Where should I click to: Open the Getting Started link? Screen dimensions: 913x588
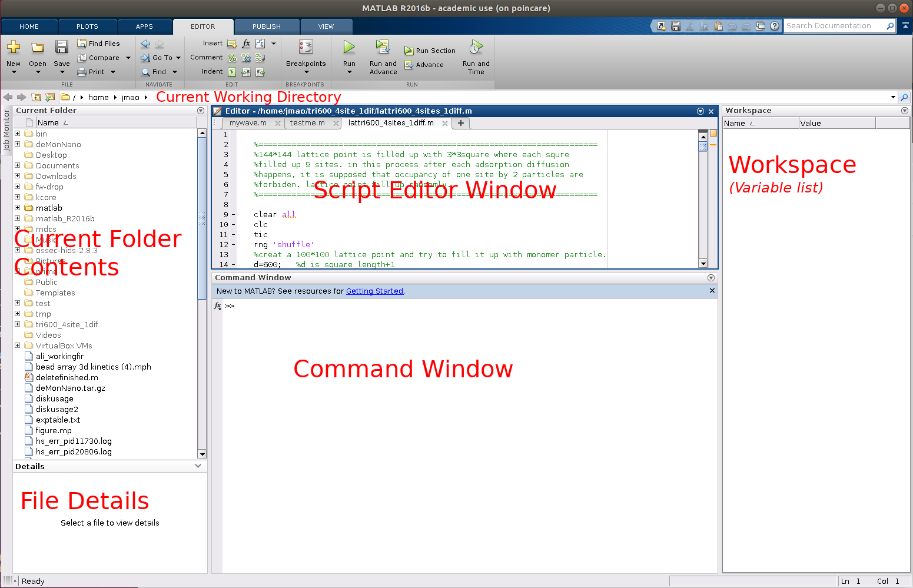click(x=374, y=291)
